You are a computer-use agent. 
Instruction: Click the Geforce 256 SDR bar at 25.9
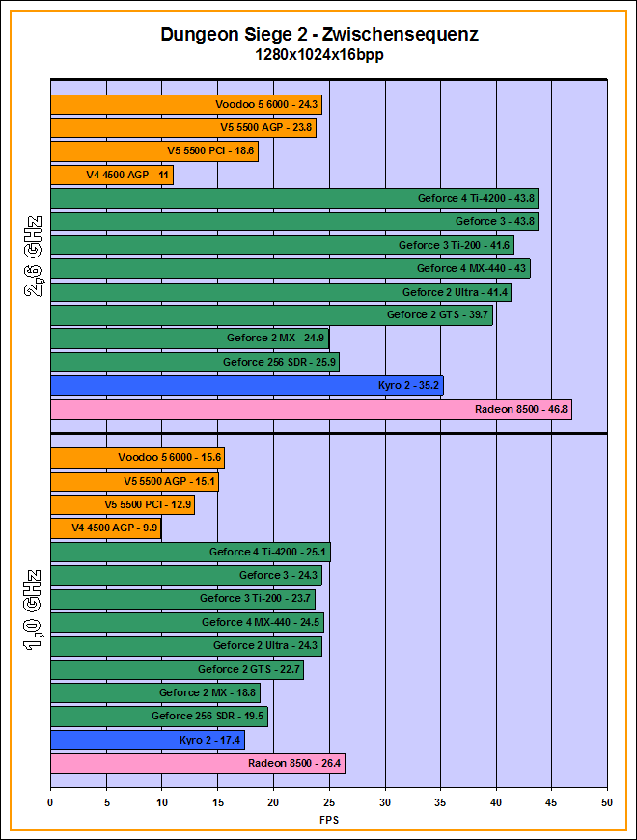(x=194, y=363)
